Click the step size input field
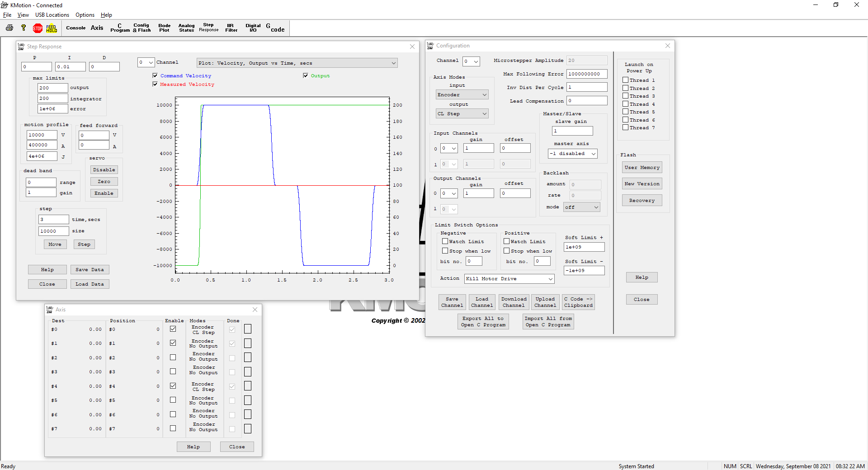Viewport: 868px width, 470px height. click(x=54, y=231)
